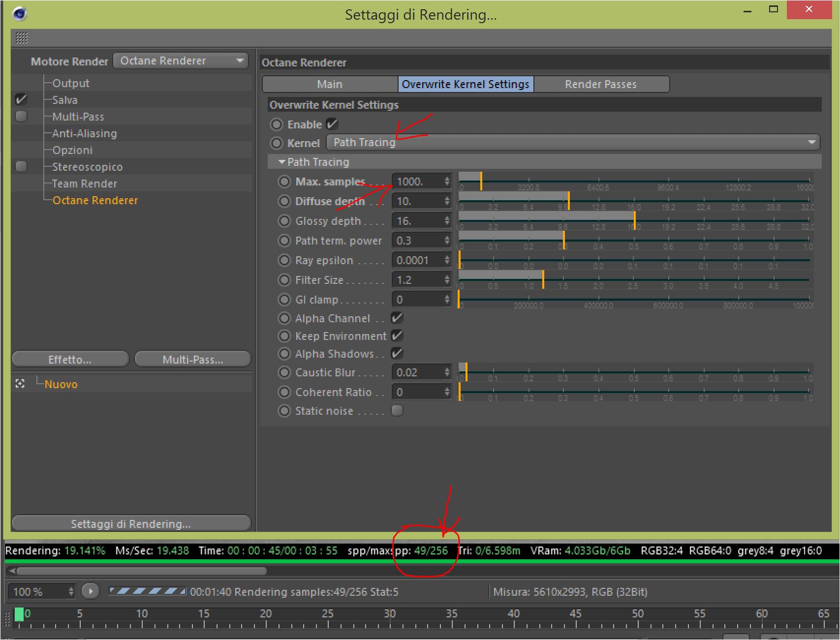Click Diffuse depth keyframe circle

tap(284, 201)
